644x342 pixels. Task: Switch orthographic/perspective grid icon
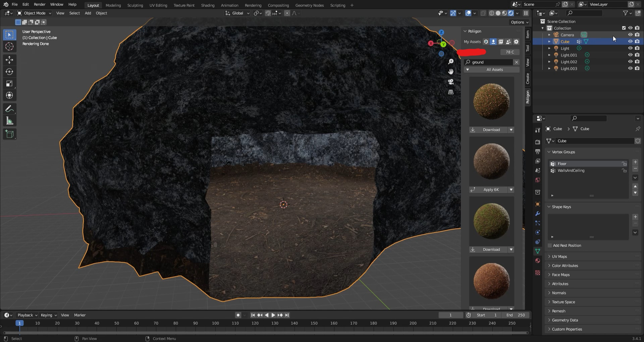click(451, 92)
